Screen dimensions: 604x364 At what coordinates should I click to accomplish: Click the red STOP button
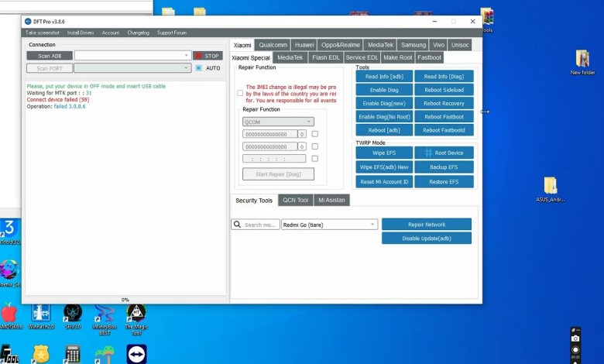(x=208, y=56)
